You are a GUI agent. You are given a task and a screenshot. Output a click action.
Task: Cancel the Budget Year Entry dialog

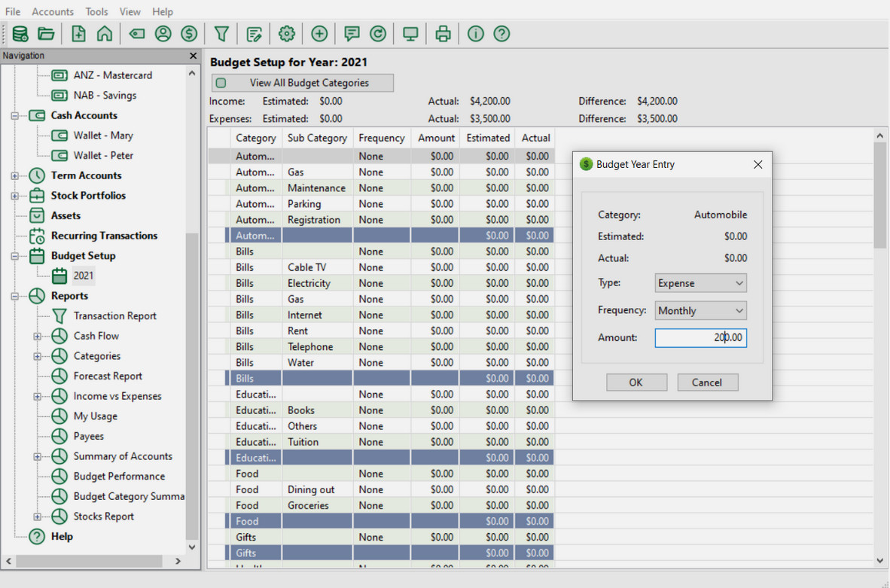tap(707, 382)
